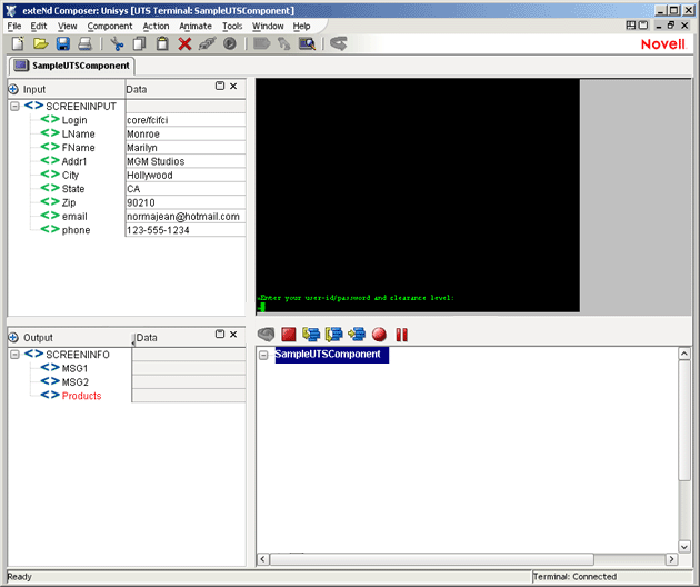Select the MSG2 output element
This screenshot has height=587, width=700.
pos(75,382)
